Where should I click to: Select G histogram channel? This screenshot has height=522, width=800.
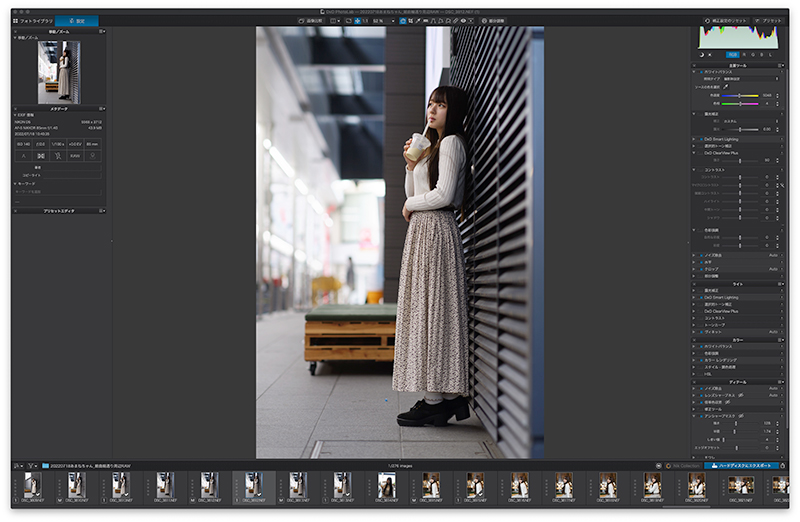[x=753, y=55]
